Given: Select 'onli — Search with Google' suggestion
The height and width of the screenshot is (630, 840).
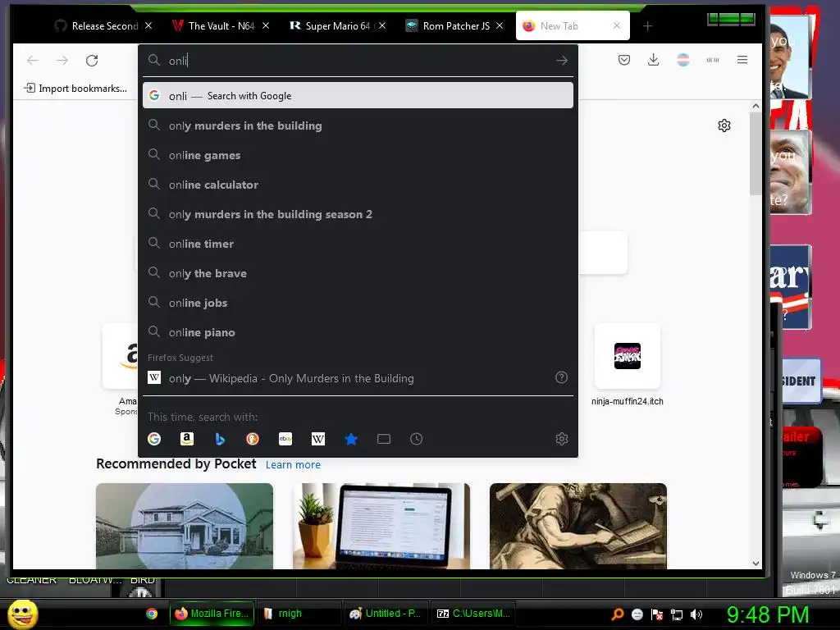Looking at the screenshot, I should pos(358,95).
